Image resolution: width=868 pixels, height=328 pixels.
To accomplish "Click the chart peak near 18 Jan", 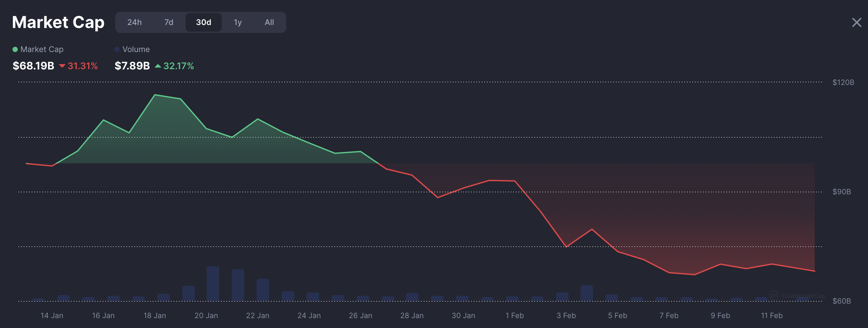I will 155,95.
